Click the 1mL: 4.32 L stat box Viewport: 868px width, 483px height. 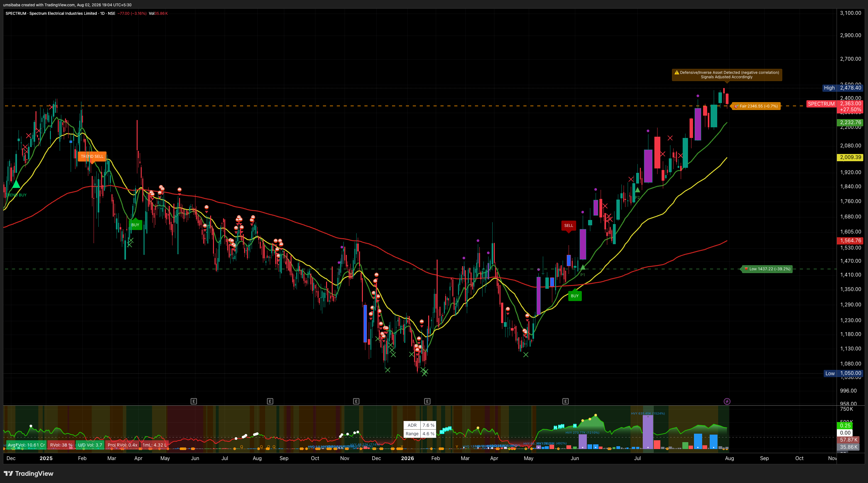click(x=154, y=445)
